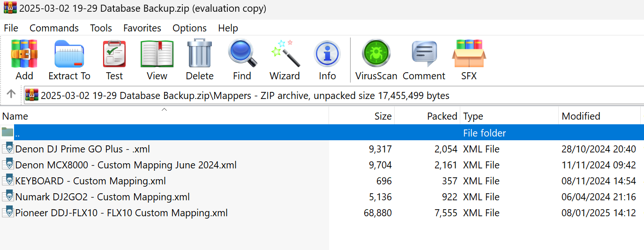Viewport: 644px width, 250px height.
Task: Sort files by Type column header
Action: (x=509, y=116)
